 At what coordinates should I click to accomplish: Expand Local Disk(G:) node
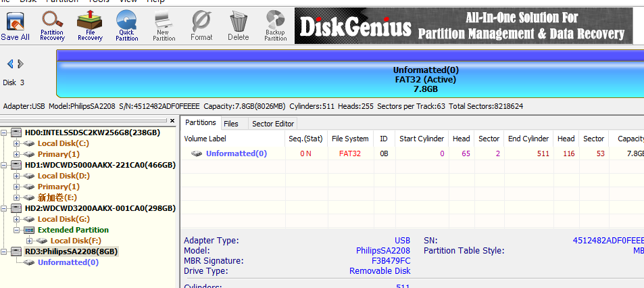16,219
